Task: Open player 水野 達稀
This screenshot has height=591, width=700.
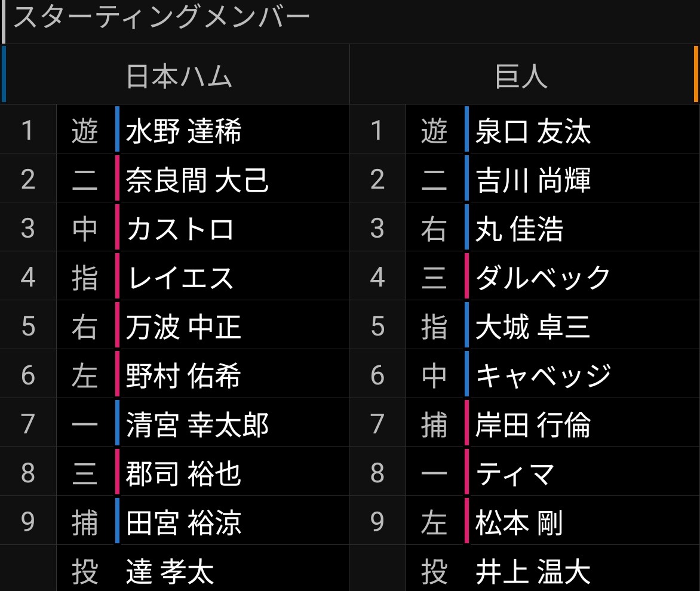Action: [183, 131]
